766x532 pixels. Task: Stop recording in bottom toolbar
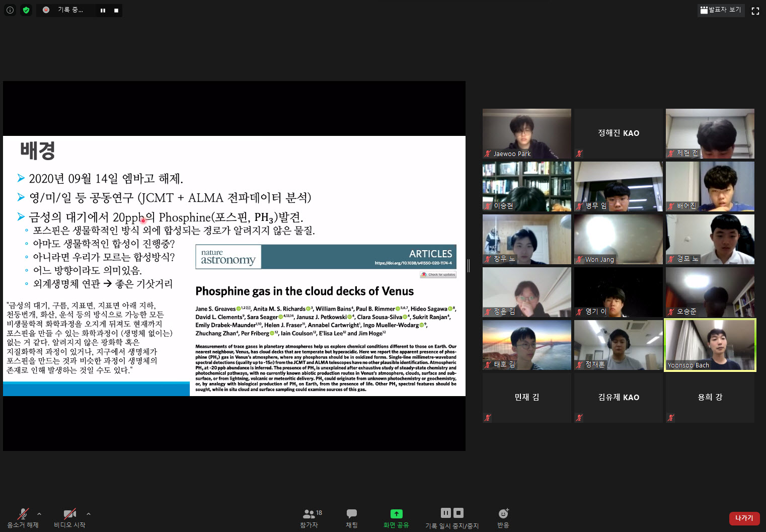pos(458,513)
